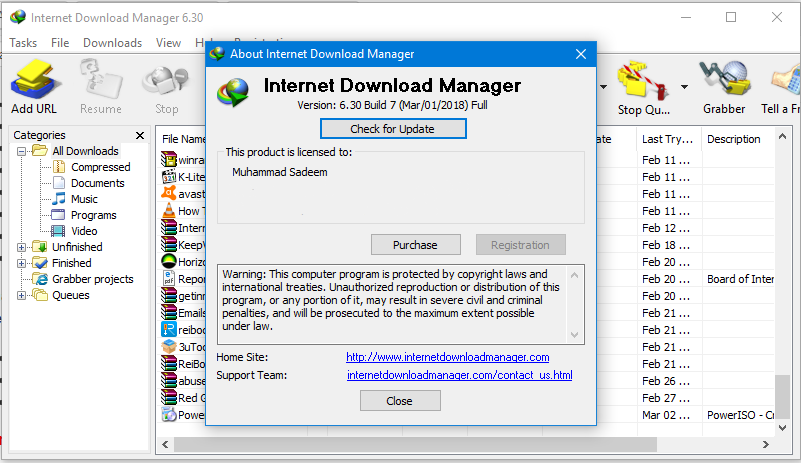
Task: Click Check for Update button
Action: click(393, 129)
